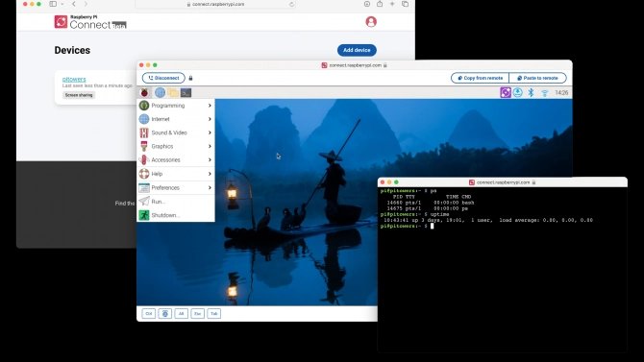The image size is (644, 362).
Task: Select Shutdown... from the Pi menu
Action: pos(175,215)
